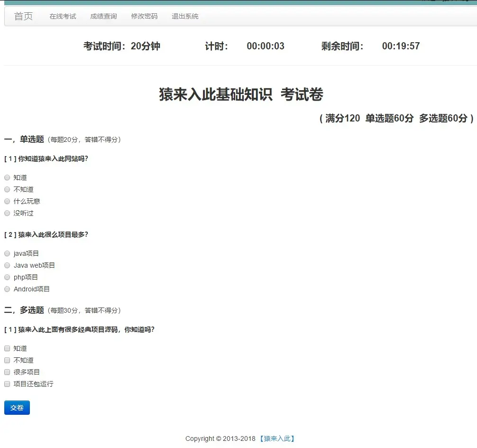
Task: Submit the exam with 交卷 button
Action: 17,407
